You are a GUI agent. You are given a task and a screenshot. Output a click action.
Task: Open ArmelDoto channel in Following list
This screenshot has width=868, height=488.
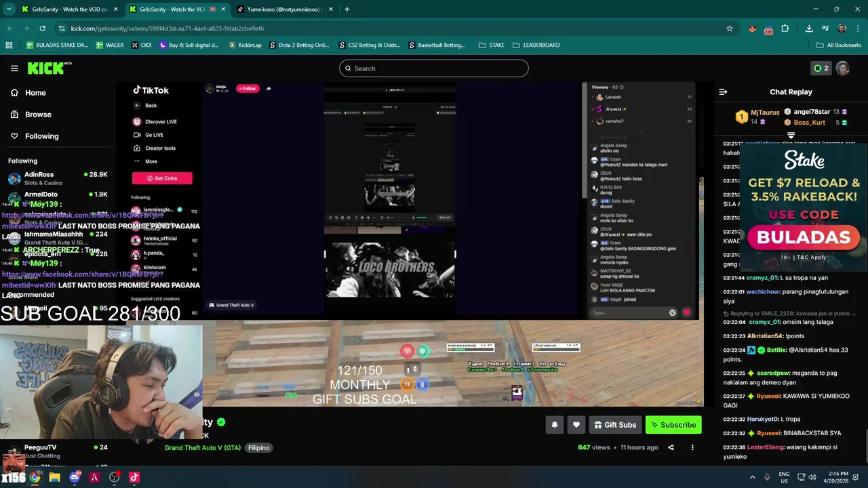pyautogui.click(x=58, y=196)
